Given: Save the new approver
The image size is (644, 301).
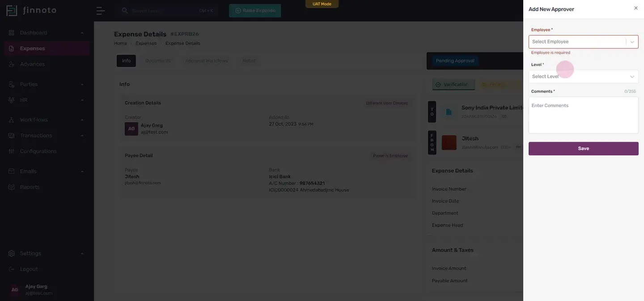Looking at the screenshot, I should coord(584,149).
